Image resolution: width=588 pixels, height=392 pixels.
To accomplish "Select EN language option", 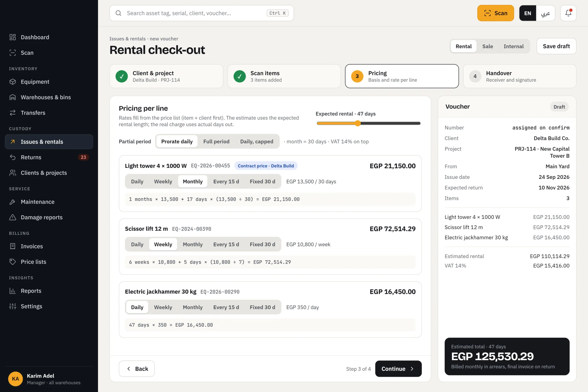I will point(528,13).
